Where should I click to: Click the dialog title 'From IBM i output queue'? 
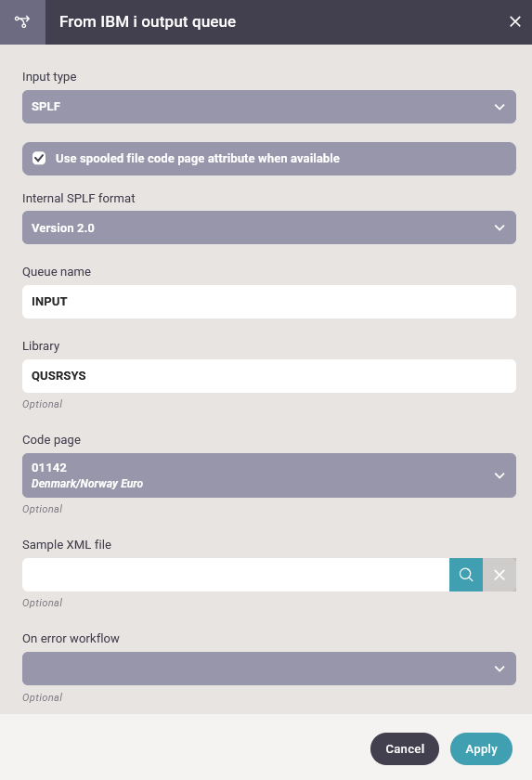(x=148, y=22)
